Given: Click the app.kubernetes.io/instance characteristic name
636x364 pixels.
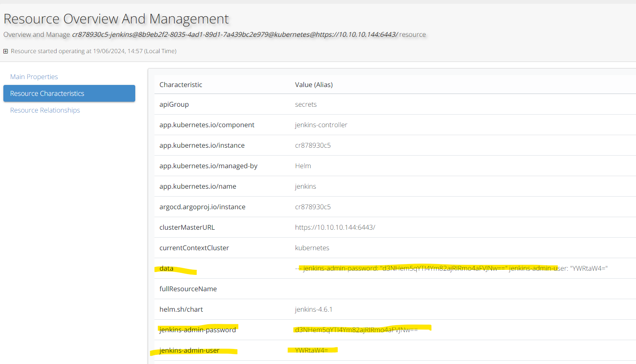Looking at the screenshot, I should tap(202, 146).
